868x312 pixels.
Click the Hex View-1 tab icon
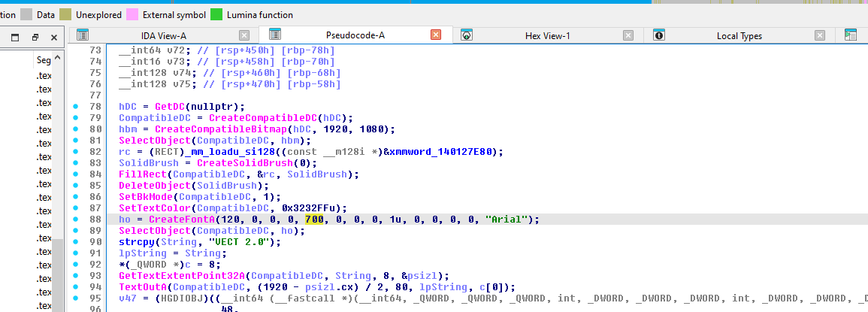(x=467, y=35)
